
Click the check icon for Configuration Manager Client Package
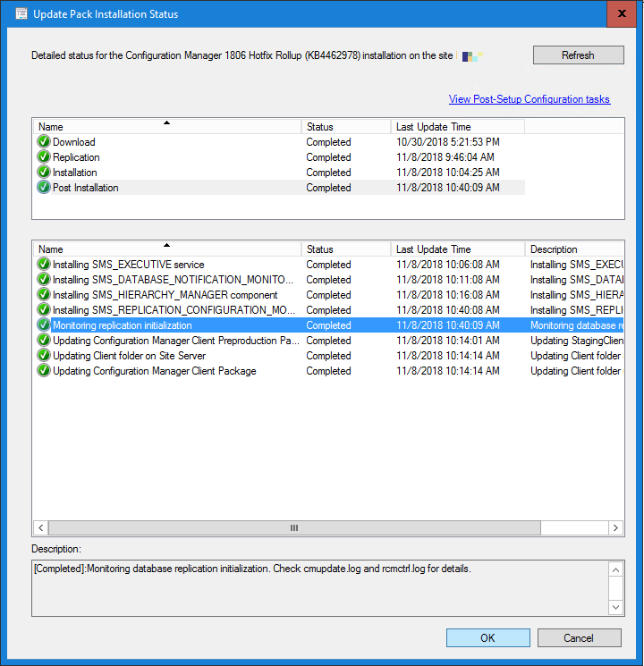click(43, 371)
